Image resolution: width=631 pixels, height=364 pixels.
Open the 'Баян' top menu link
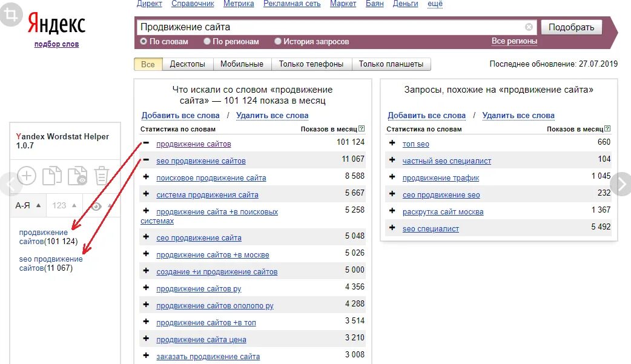click(x=375, y=4)
